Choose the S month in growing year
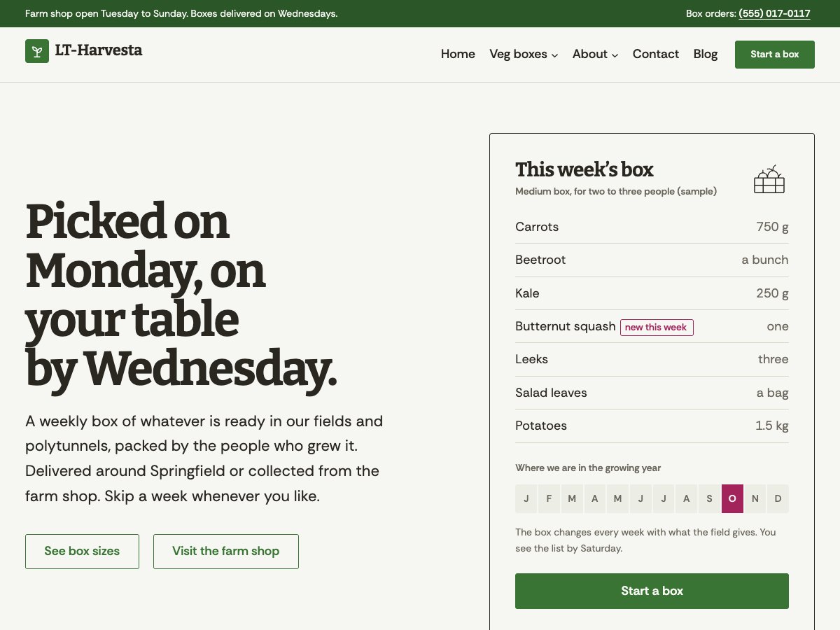The image size is (840, 630). (x=709, y=499)
